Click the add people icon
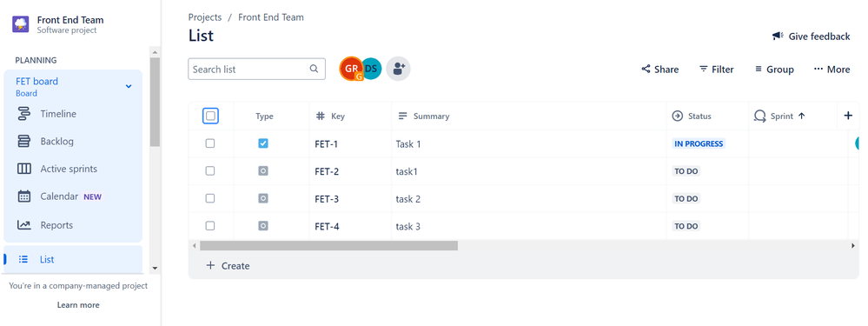 pyautogui.click(x=398, y=69)
